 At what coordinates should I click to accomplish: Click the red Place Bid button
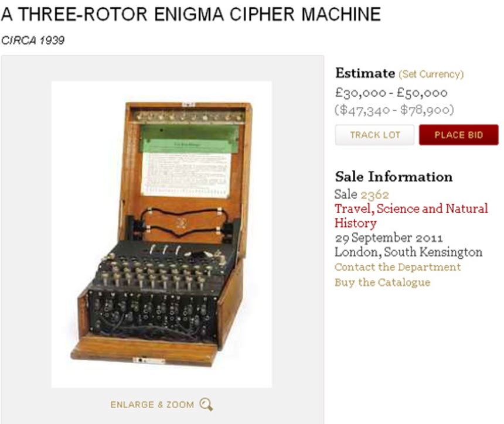459,135
